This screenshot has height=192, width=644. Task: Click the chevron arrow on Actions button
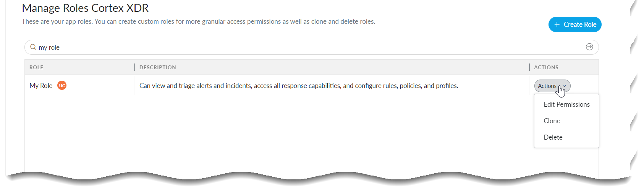565,86
